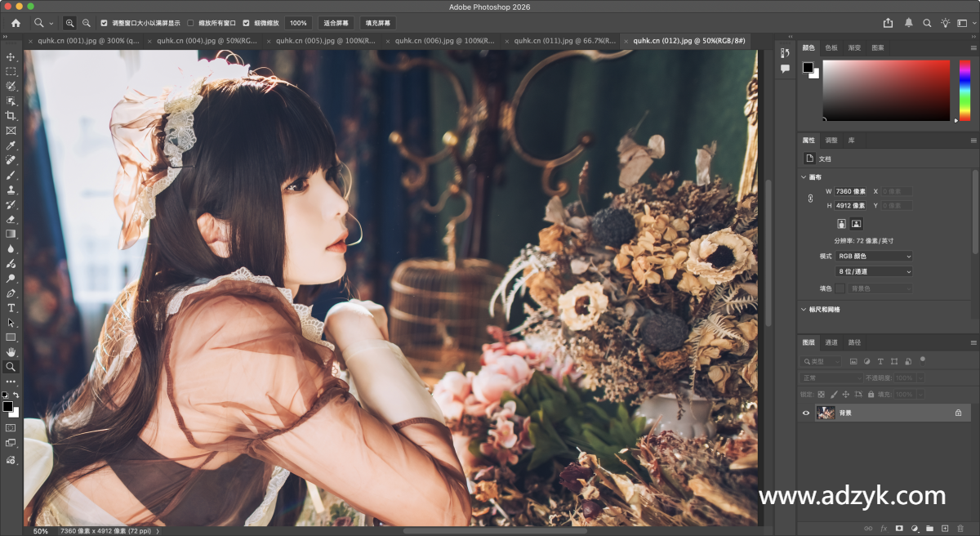Switch to the 渐变 tab
This screenshot has width=980, height=536.
(x=854, y=47)
